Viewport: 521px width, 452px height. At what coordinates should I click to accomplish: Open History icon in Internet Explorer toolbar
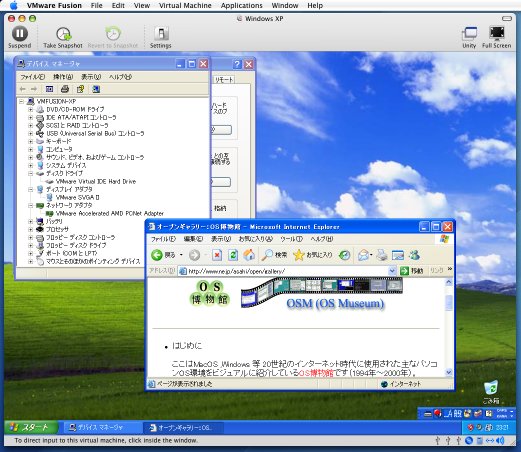coord(344,255)
